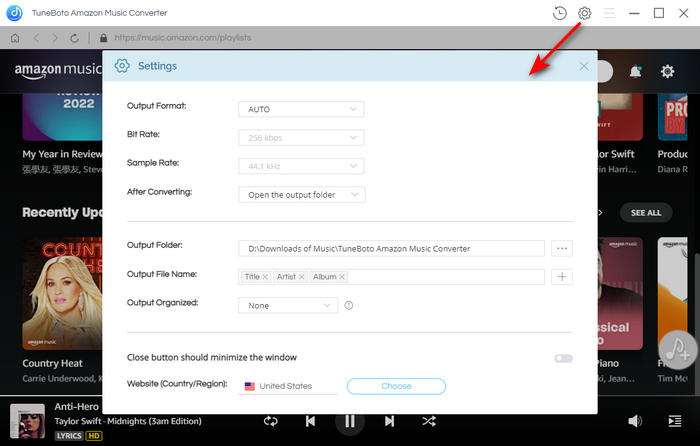Click the Output Folder path field
Image resolution: width=700 pixels, height=446 pixels.
pyautogui.click(x=392, y=249)
